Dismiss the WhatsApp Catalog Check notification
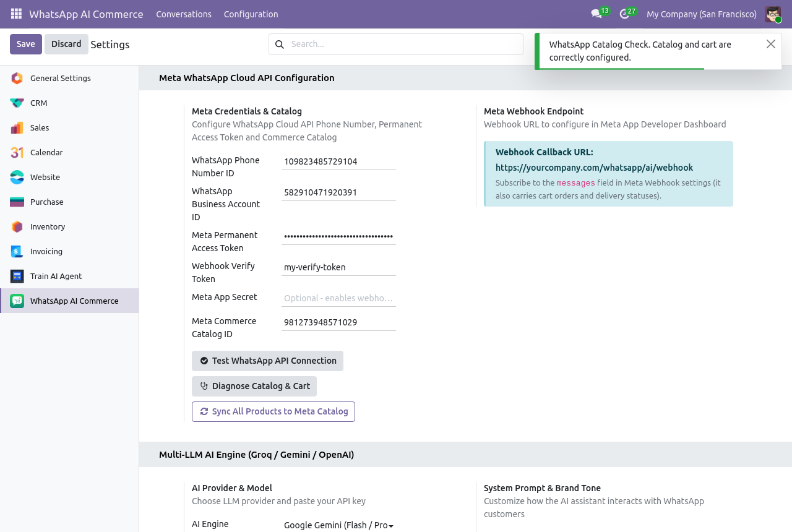Viewport: 792px width, 532px height. coord(771,44)
